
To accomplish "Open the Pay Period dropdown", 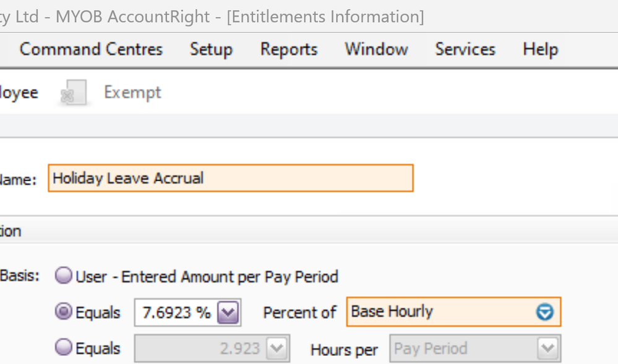I will [475, 349].
